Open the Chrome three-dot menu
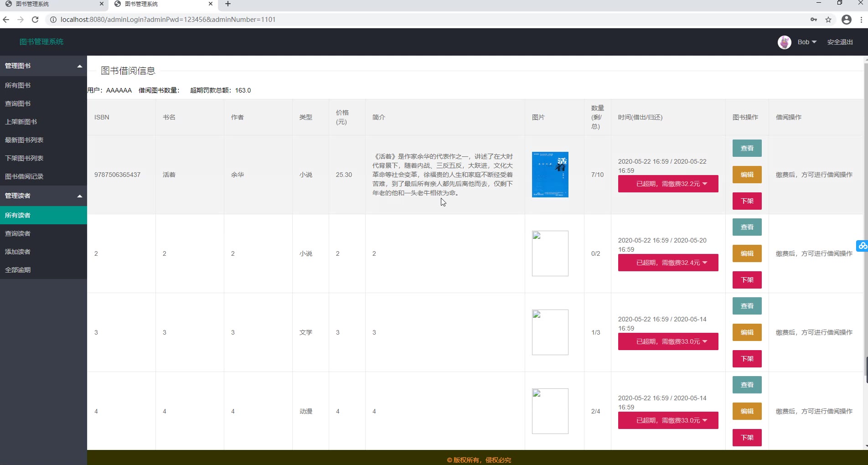 coord(861,20)
